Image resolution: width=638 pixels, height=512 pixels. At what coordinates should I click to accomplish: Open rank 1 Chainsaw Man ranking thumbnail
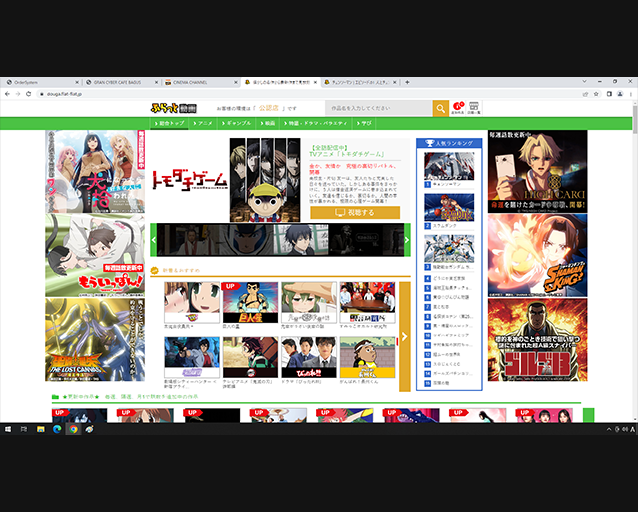pos(449,166)
